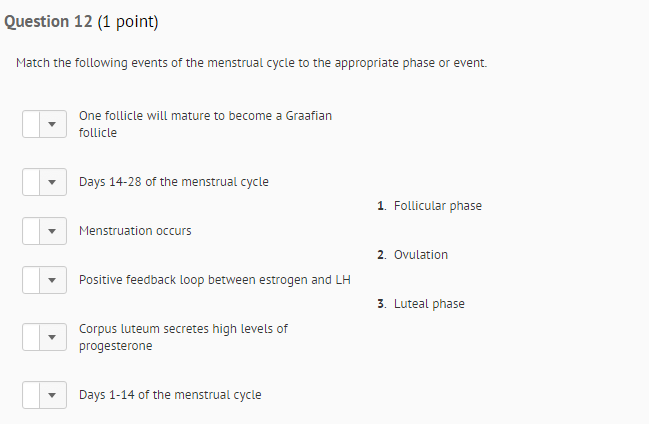Image resolution: width=649 pixels, height=424 pixels.
Task: Open dropdown next to Menstruation occurs
Action: click(x=45, y=231)
